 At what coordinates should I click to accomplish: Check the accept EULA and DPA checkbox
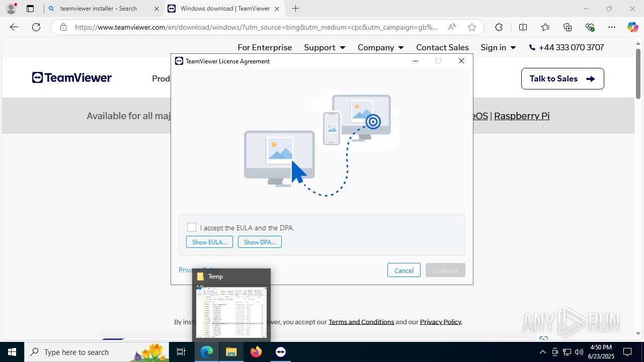[192, 227]
